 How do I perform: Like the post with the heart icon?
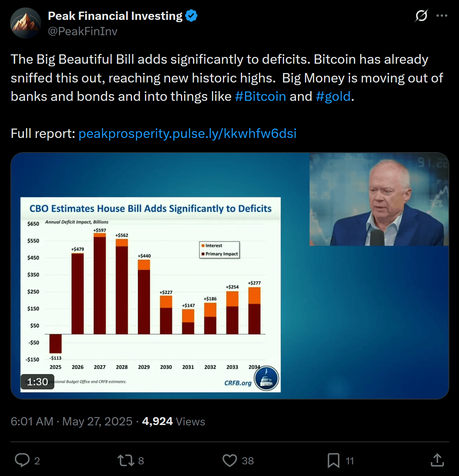tap(230, 460)
